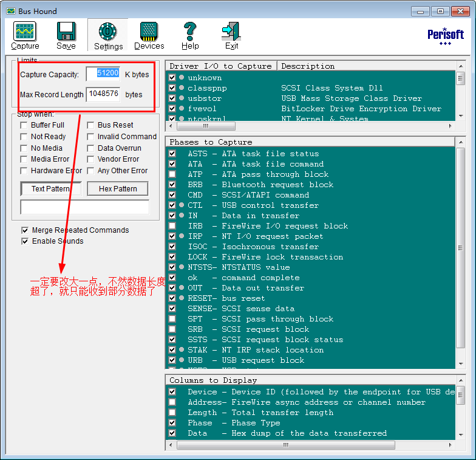The image size is (476, 460).
Task: Click the Columns list horizontal scrollbar thumb
Action: pos(286,445)
